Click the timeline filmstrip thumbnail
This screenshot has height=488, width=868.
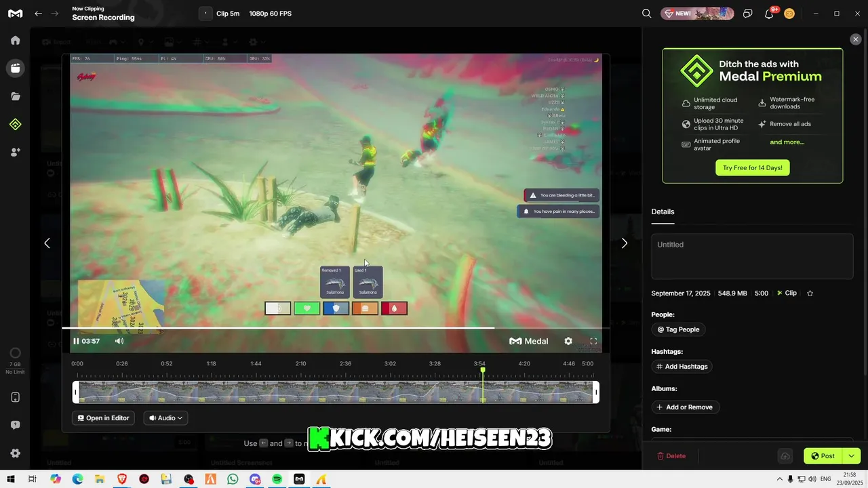(336, 392)
